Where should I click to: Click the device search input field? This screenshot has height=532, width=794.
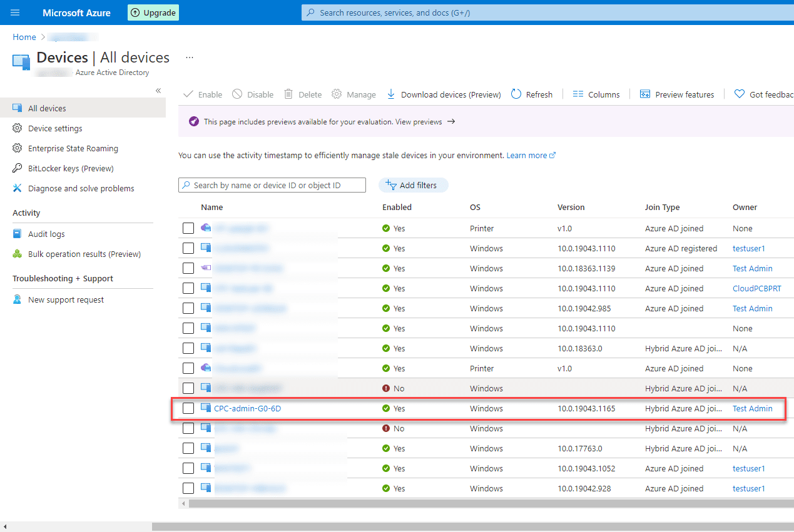click(272, 184)
